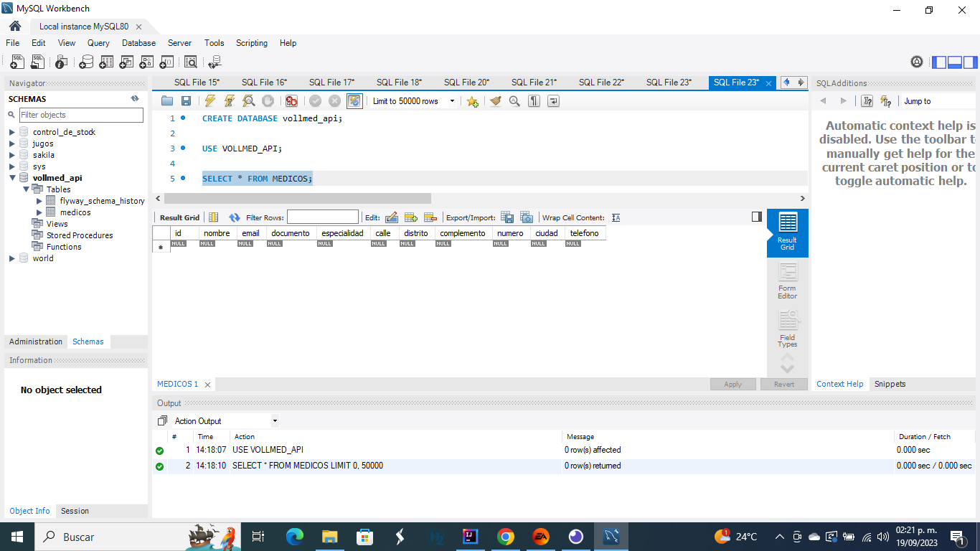
Task: Edit the current row in result grid
Action: pyautogui.click(x=392, y=217)
